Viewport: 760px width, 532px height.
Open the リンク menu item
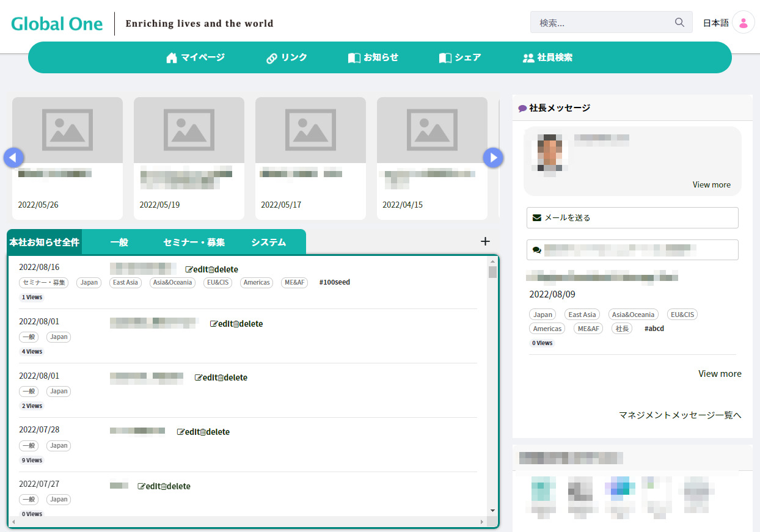pos(287,57)
